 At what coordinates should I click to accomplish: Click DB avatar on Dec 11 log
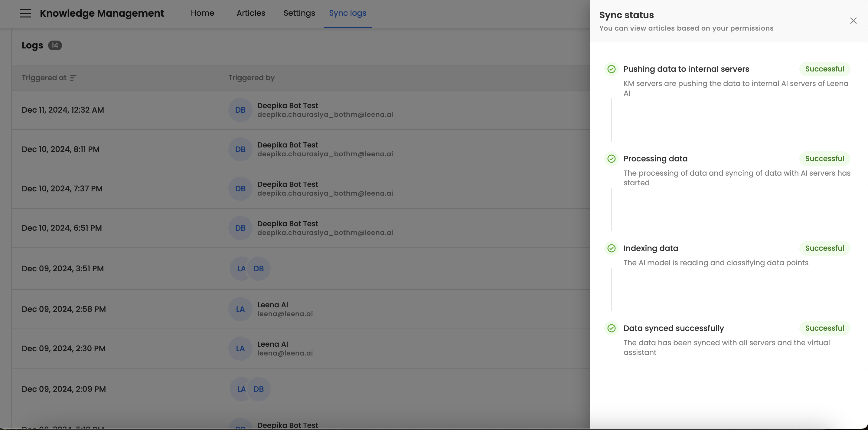tap(240, 110)
